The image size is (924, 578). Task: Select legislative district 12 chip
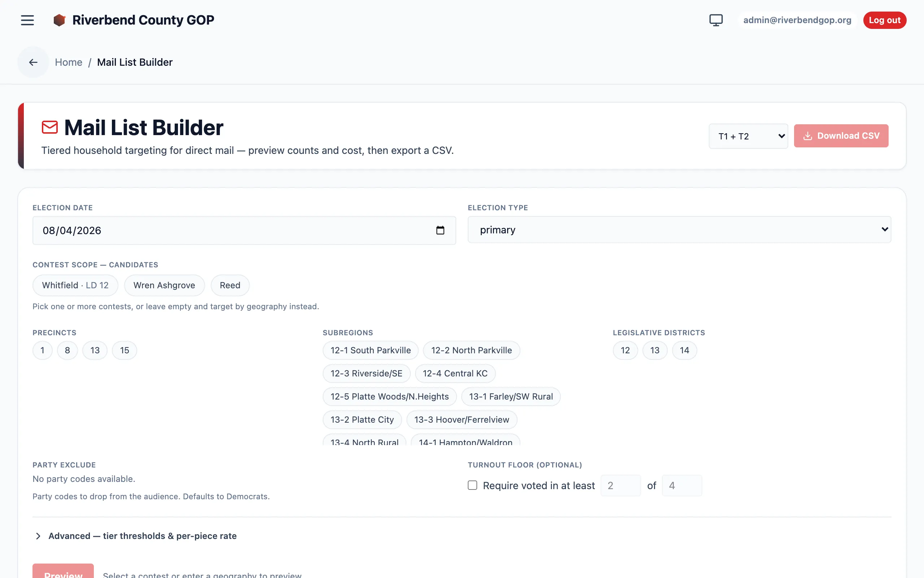click(x=625, y=350)
